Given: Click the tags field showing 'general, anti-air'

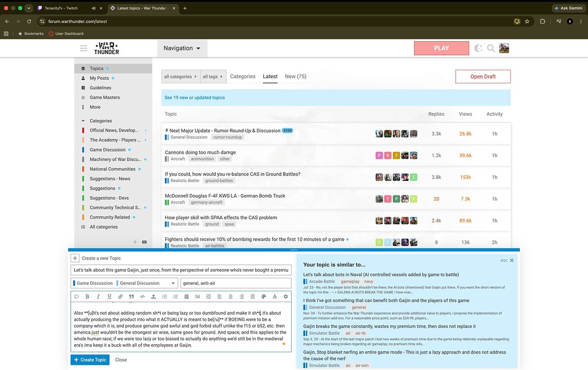Looking at the screenshot, I should pos(236,283).
